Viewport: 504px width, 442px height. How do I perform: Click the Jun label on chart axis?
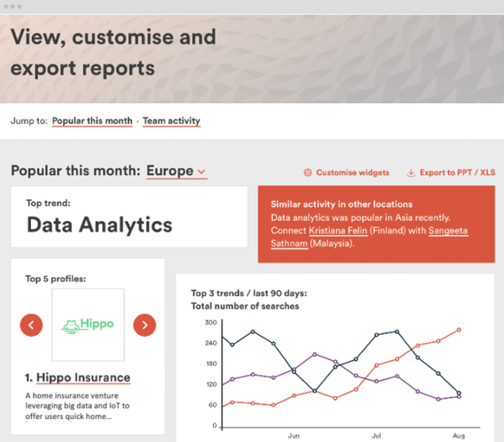(293, 436)
